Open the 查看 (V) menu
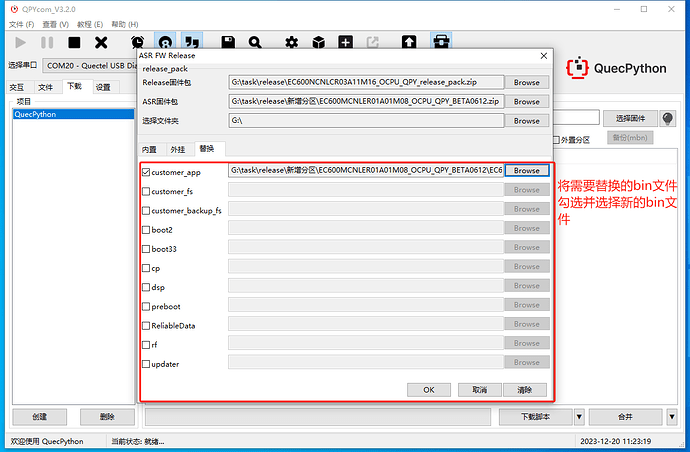 coord(55,24)
